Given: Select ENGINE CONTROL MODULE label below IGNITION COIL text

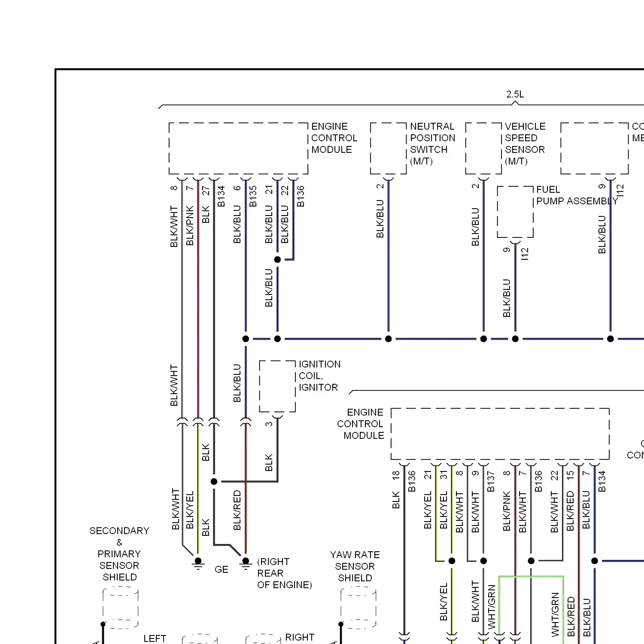Looking at the screenshot, I should coord(361,424).
